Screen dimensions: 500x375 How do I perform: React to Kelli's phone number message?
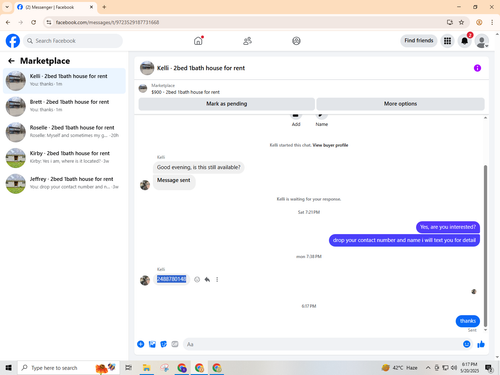tap(197, 279)
